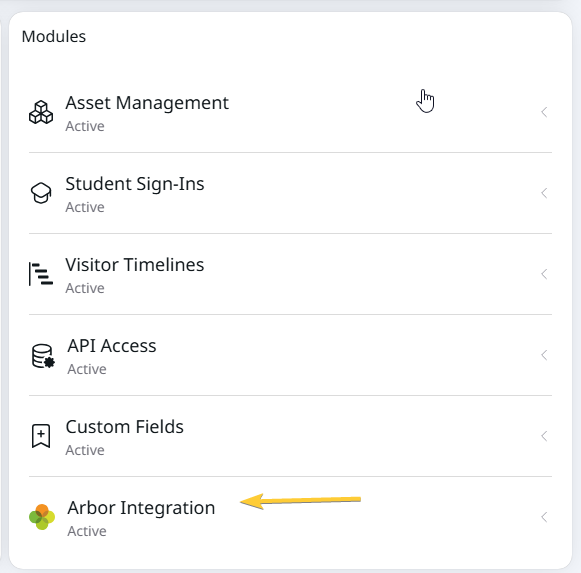Click the Arbor Integration colorful logo icon
This screenshot has width=581, height=573.
42,517
